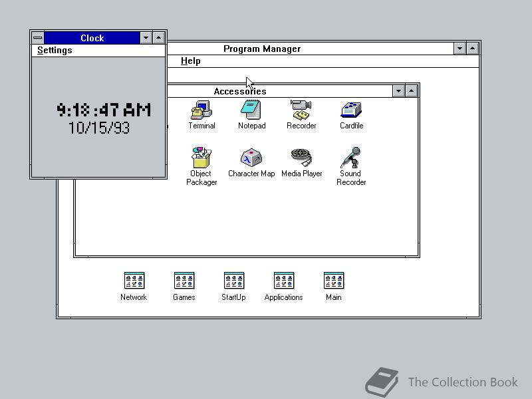The height and width of the screenshot is (399, 532).
Task: Launch Notepad from Accessories
Action: coord(251,110)
